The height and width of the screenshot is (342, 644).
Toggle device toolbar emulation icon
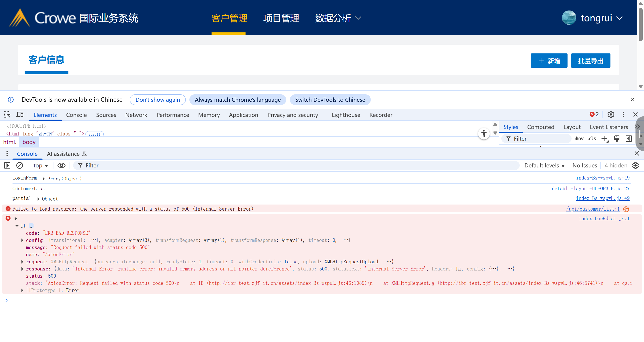[20, 115]
